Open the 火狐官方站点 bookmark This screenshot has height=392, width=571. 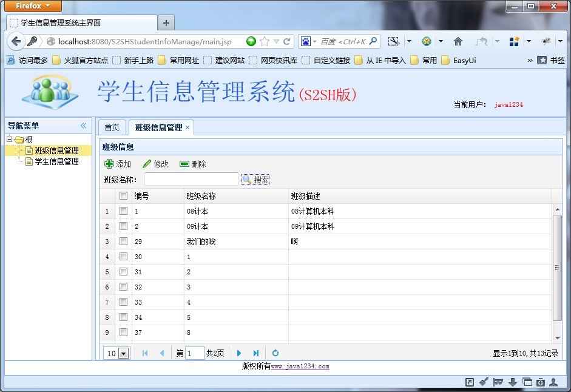(x=81, y=60)
